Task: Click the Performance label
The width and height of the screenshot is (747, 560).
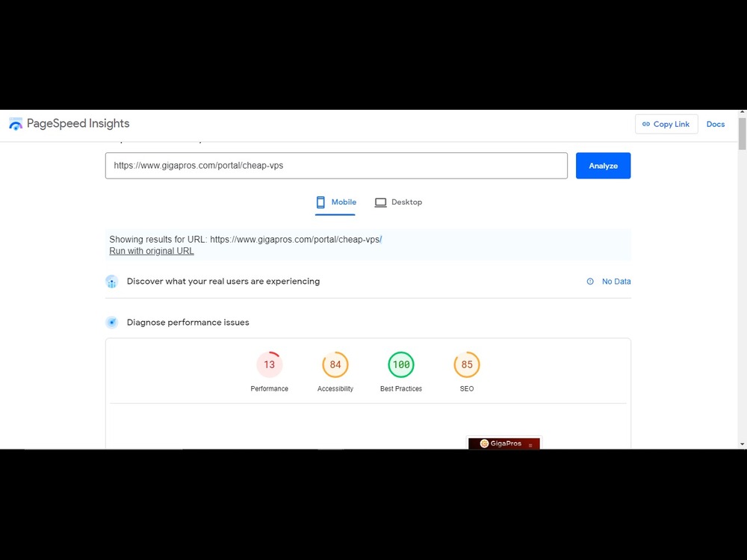Action: coord(269,388)
